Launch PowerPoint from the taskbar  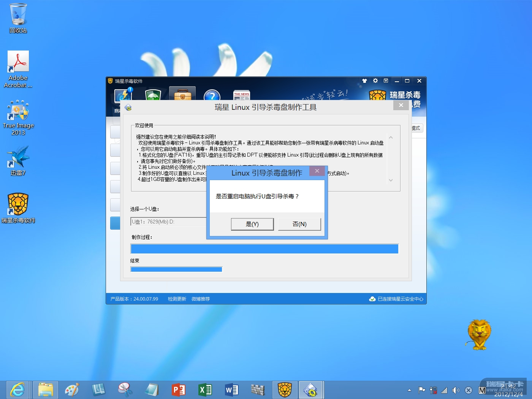click(x=178, y=390)
